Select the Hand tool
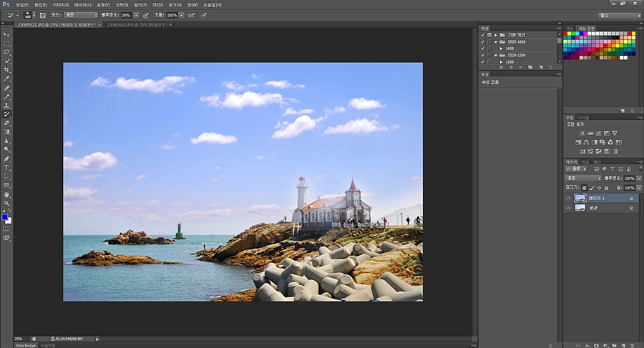The height and width of the screenshot is (348, 644). click(x=7, y=194)
